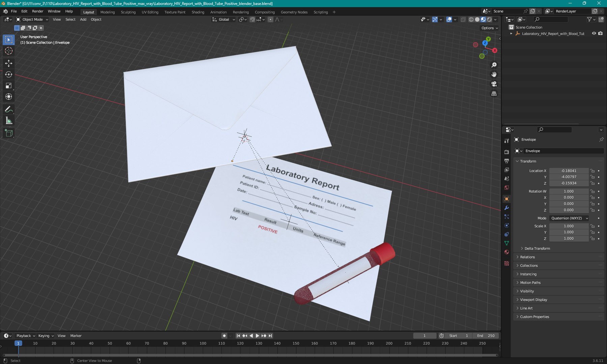Open rotation Mode Quaternion dropdown
The width and height of the screenshot is (607, 364).
[x=569, y=218]
